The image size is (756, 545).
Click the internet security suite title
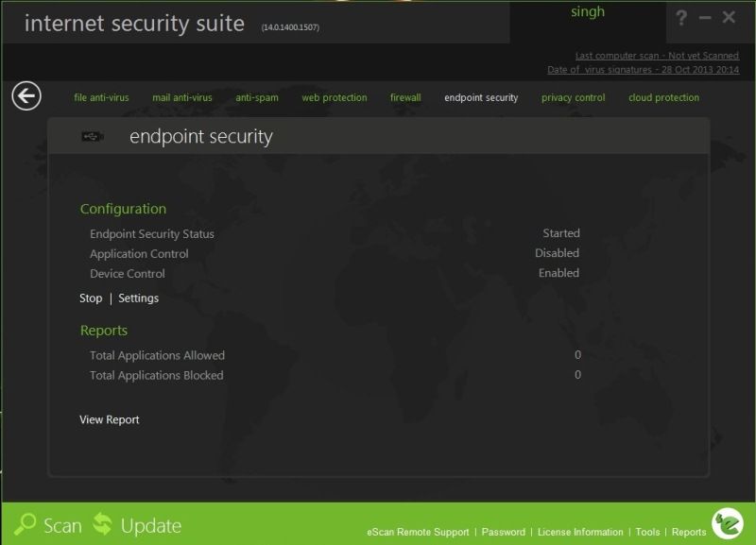tap(134, 24)
